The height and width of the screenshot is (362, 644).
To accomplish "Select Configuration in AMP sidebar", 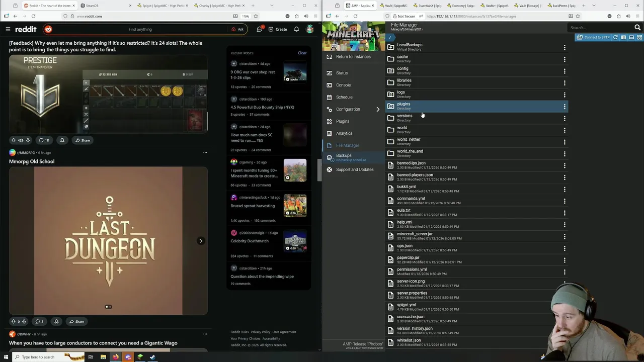I will 348,109.
